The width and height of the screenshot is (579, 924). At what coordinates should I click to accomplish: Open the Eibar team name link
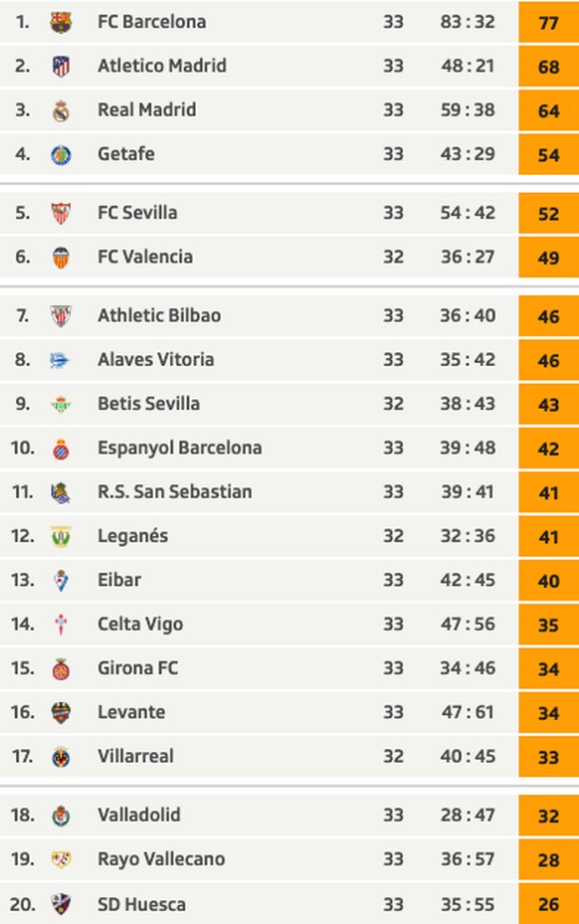[119, 580]
